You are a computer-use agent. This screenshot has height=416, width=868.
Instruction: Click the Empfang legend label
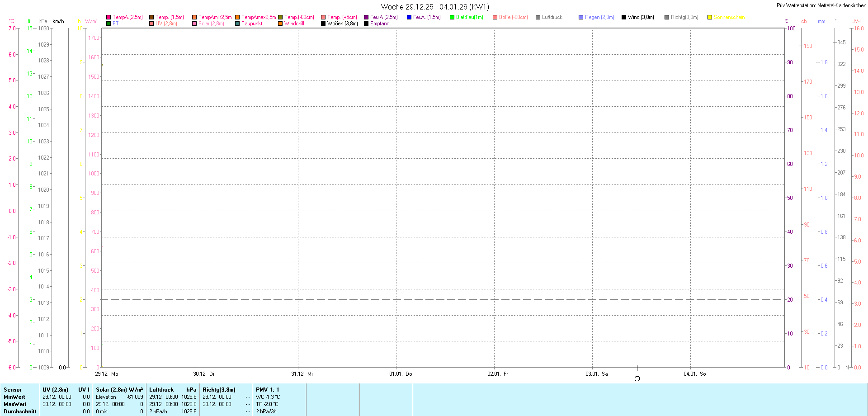(380, 24)
